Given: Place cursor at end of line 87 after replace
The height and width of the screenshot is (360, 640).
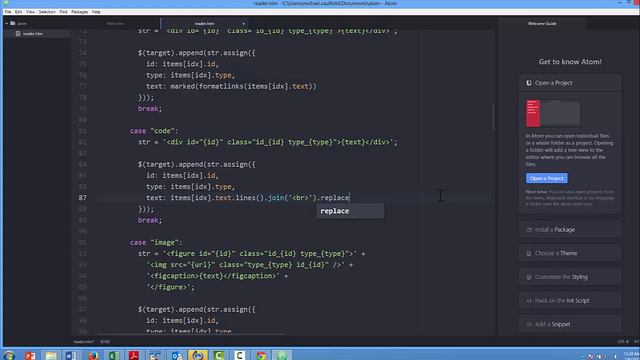Looking at the screenshot, I should (350, 198).
